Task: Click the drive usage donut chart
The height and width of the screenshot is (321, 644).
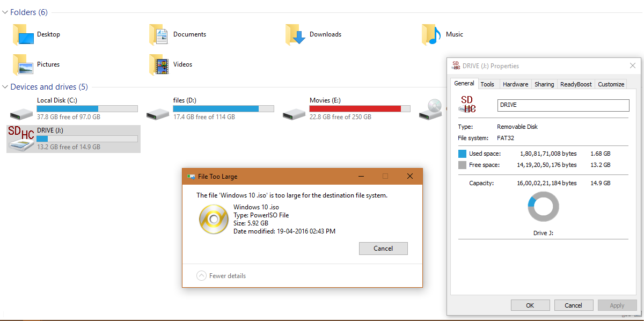Action: click(x=543, y=207)
